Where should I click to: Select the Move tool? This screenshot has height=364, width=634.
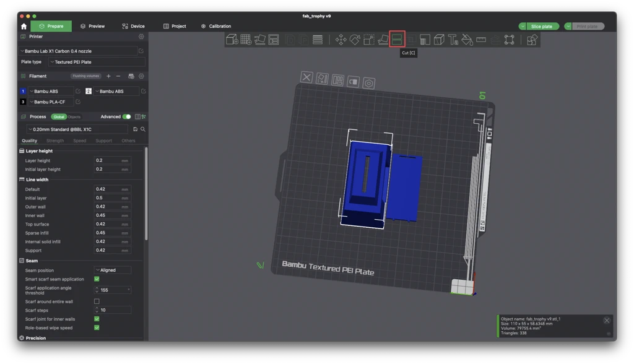click(341, 39)
